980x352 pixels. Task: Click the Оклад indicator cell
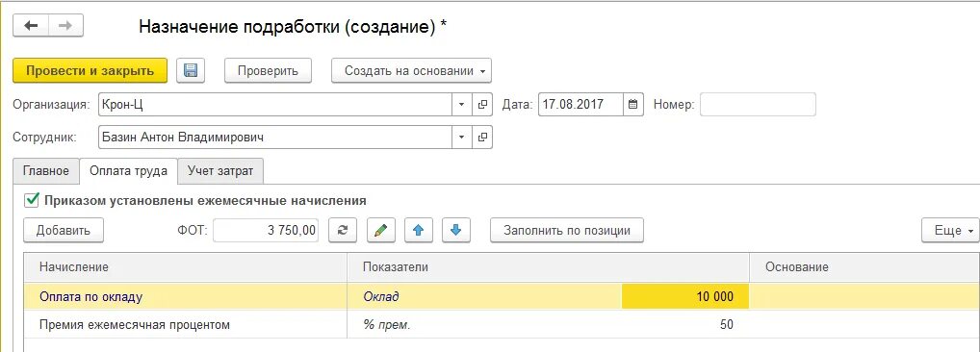pyautogui.click(x=484, y=297)
